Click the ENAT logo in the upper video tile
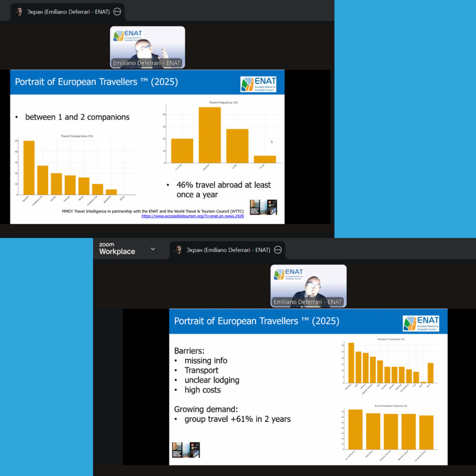 (127, 36)
